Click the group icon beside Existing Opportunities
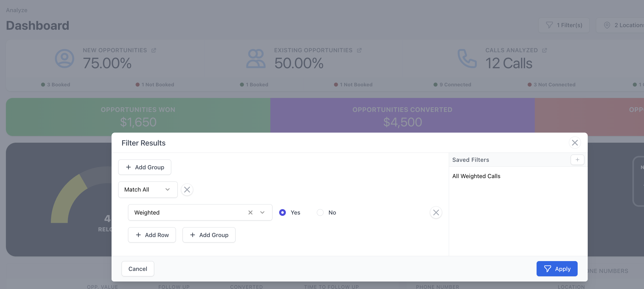The image size is (644, 289). point(256,59)
